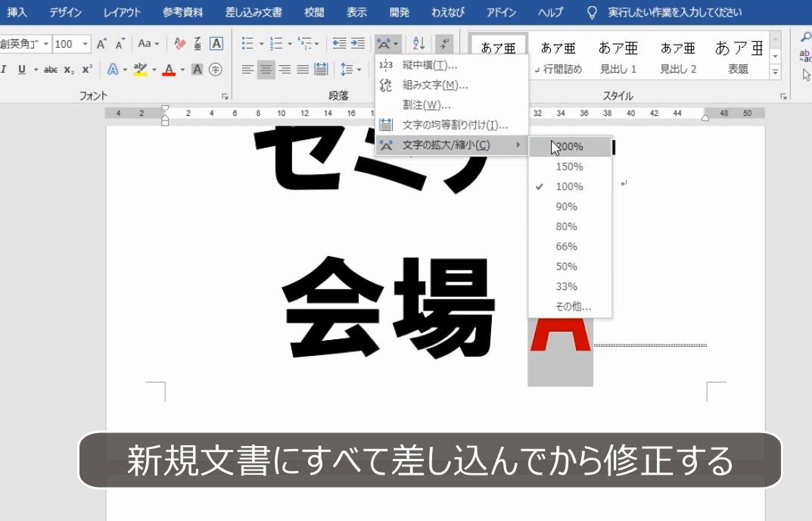Viewport: 812px width, 521px height.
Task: Click the Change Case icon Aa
Action: click(145, 44)
